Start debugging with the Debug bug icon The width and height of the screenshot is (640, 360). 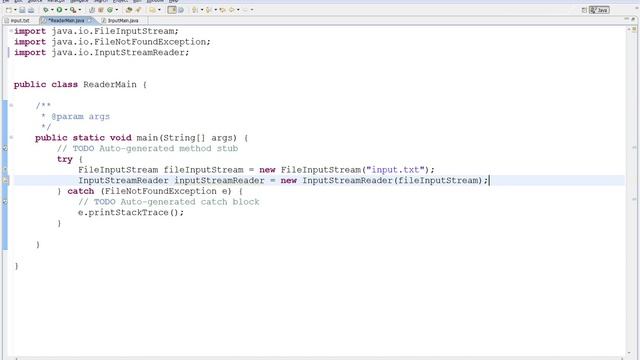(46, 10)
